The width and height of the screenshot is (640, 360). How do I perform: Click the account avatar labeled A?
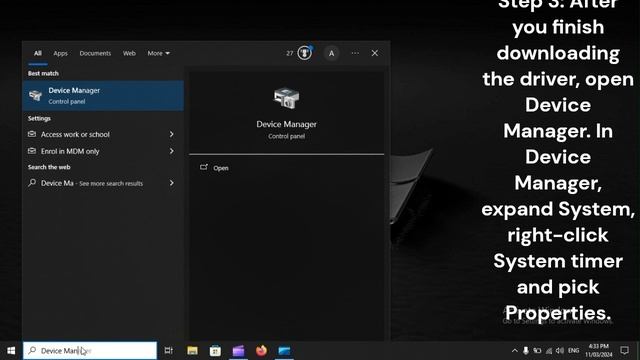pos(331,53)
